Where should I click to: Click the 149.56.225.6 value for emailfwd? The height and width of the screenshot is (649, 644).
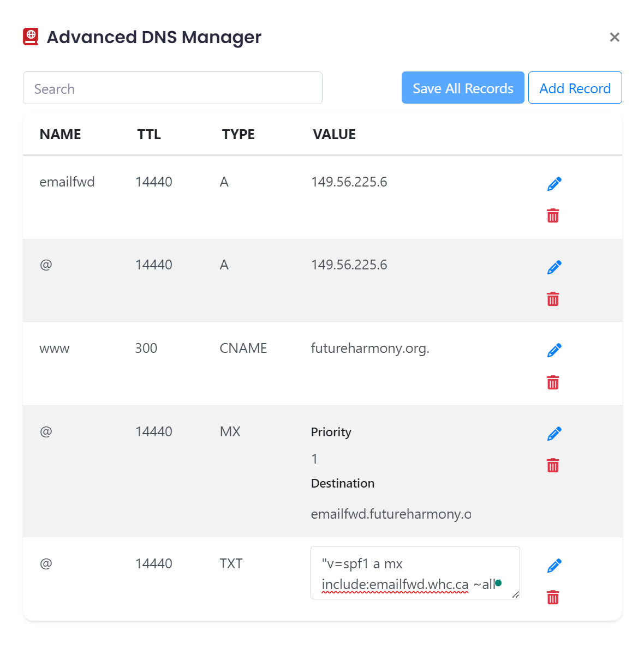[x=349, y=182]
